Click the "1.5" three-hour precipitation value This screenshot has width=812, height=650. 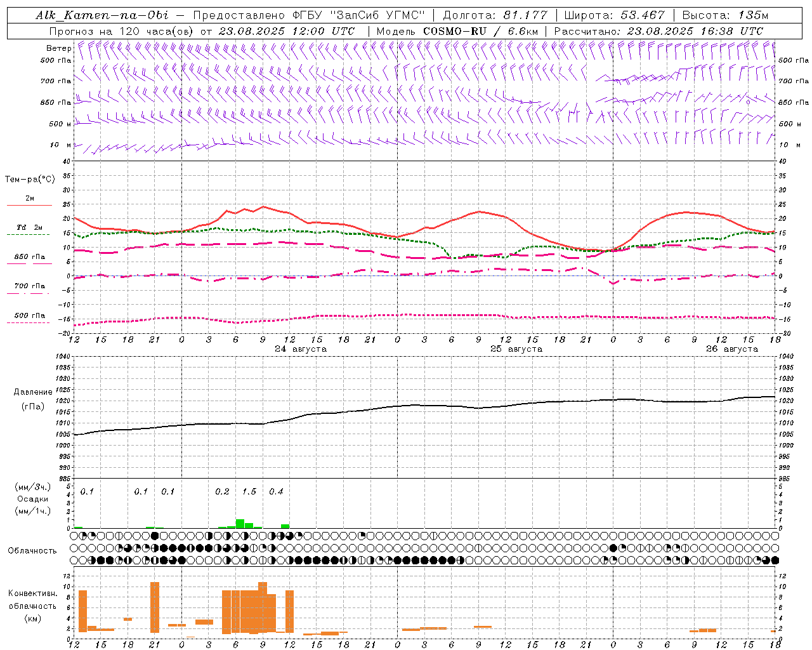(249, 491)
